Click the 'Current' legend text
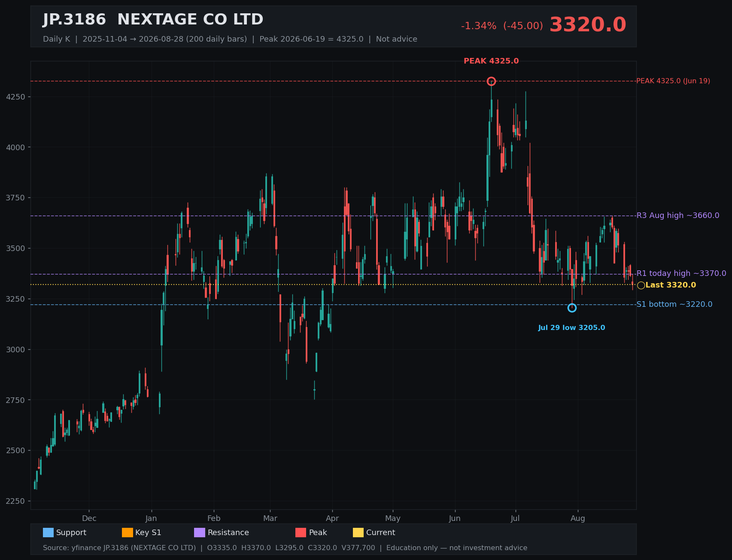This screenshot has width=732, height=560. pos(381,533)
